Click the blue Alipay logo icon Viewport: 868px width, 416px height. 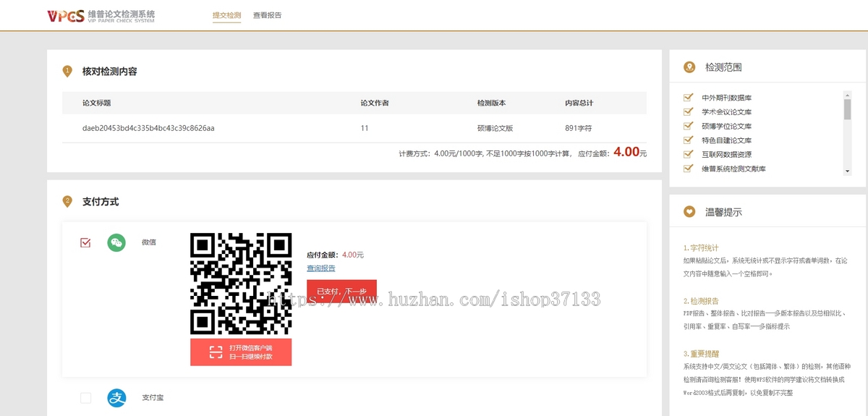[116, 397]
